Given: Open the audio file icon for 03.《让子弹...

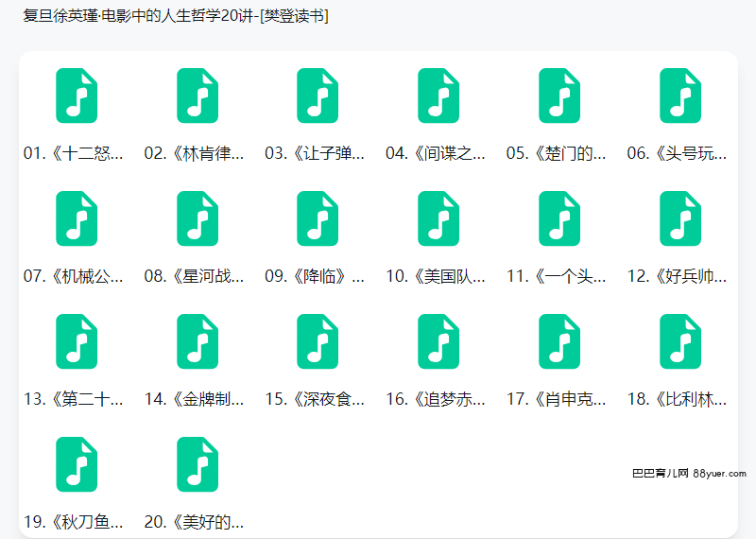Looking at the screenshot, I should [x=318, y=96].
